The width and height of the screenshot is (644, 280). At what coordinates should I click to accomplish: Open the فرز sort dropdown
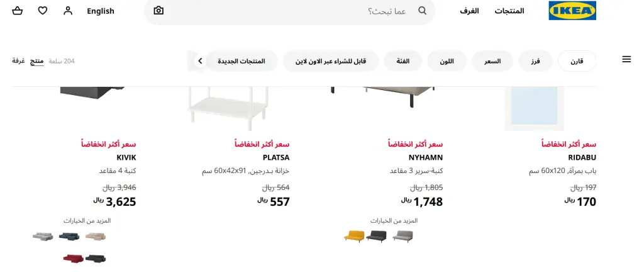[535, 61]
